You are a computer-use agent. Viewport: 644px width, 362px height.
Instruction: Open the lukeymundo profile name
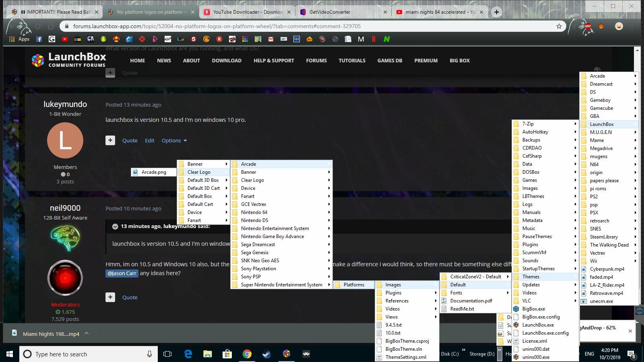tap(65, 104)
